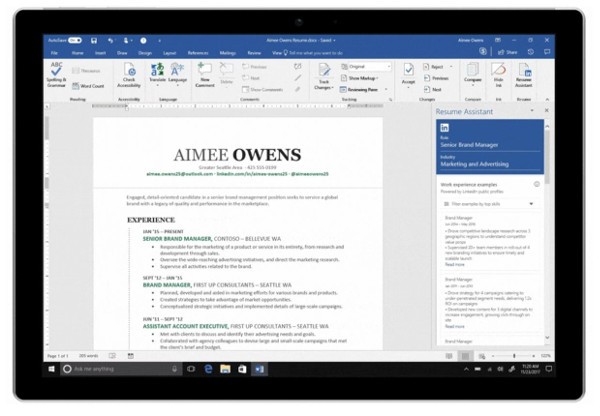Click the linkedin.com profile link in resume
The image size is (600, 416).
(251, 174)
